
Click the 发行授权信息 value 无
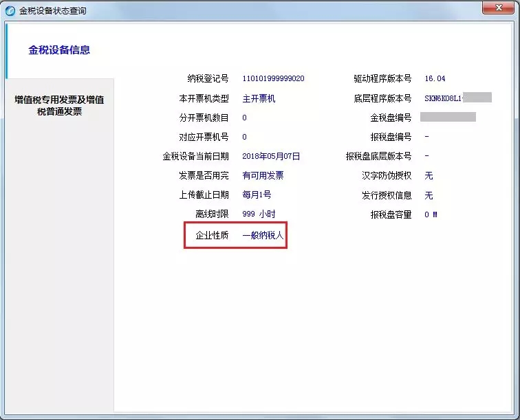429,195
